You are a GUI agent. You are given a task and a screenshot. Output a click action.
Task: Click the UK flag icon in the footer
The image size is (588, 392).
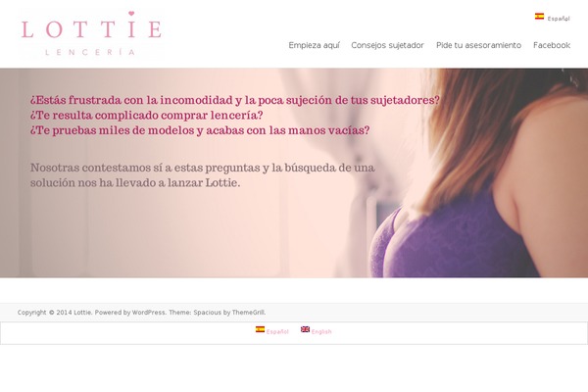tap(305, 329)
